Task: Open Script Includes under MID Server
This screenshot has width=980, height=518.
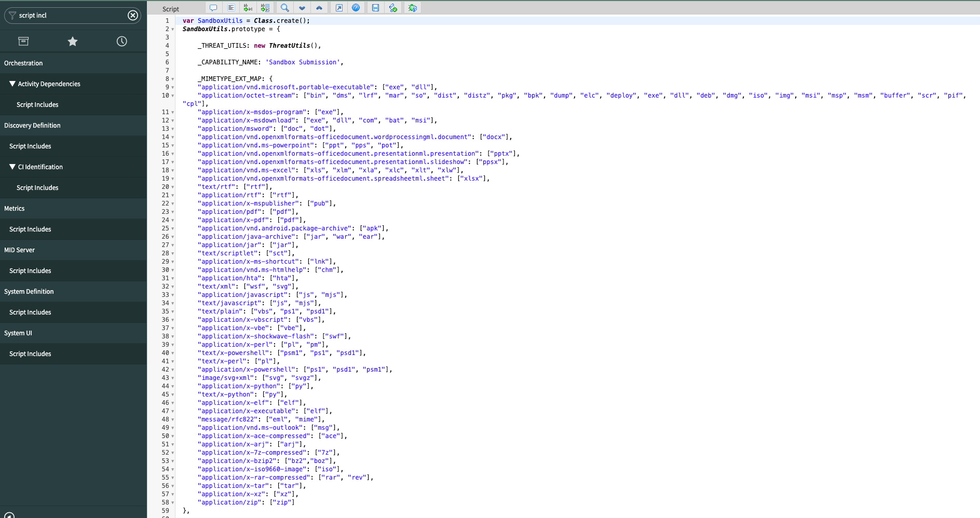Action: [73, 271]
